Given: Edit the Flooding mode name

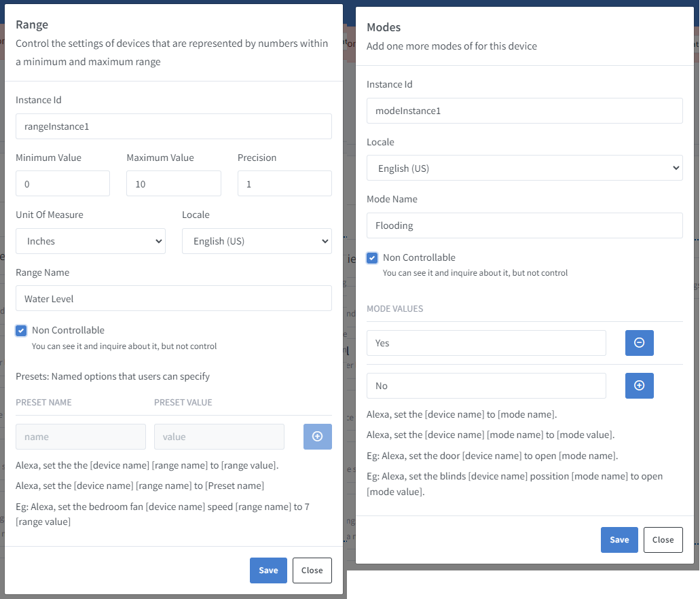Looking at the screenshot, I should [x=524, y=225].
